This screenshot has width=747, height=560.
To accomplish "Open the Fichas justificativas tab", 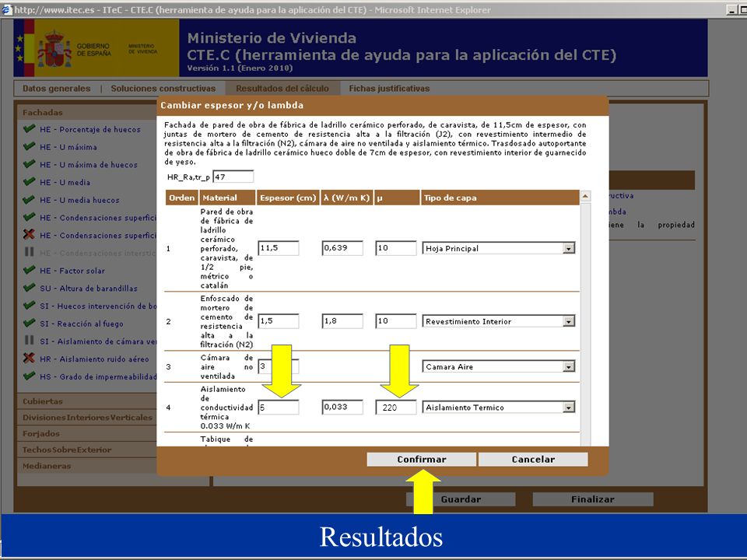I will coord(389,88).
